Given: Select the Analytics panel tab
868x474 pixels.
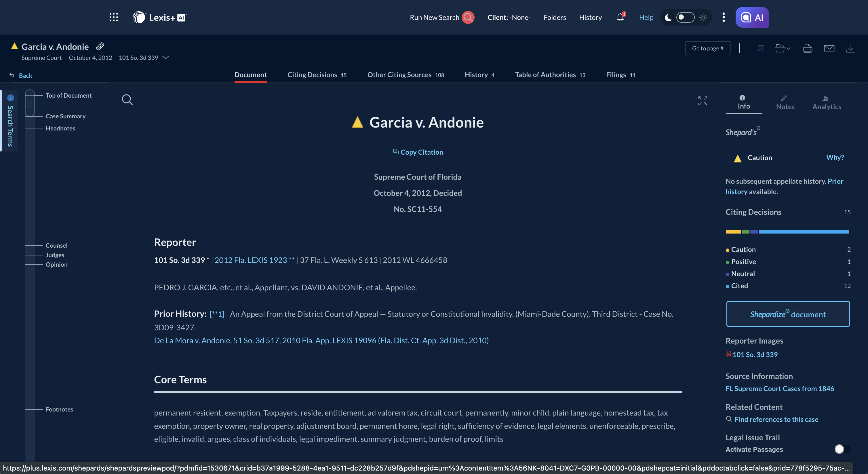Looking at the screenshot, I should point(827,103).
